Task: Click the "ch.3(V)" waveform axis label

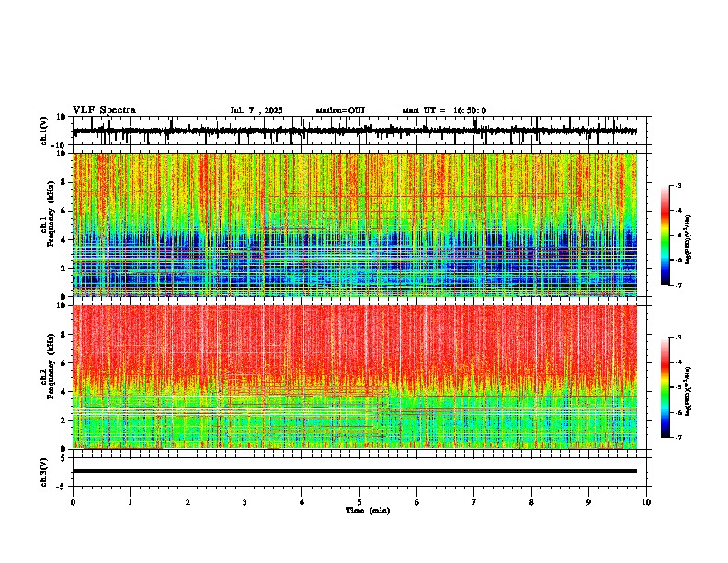Action: (44, 473)
